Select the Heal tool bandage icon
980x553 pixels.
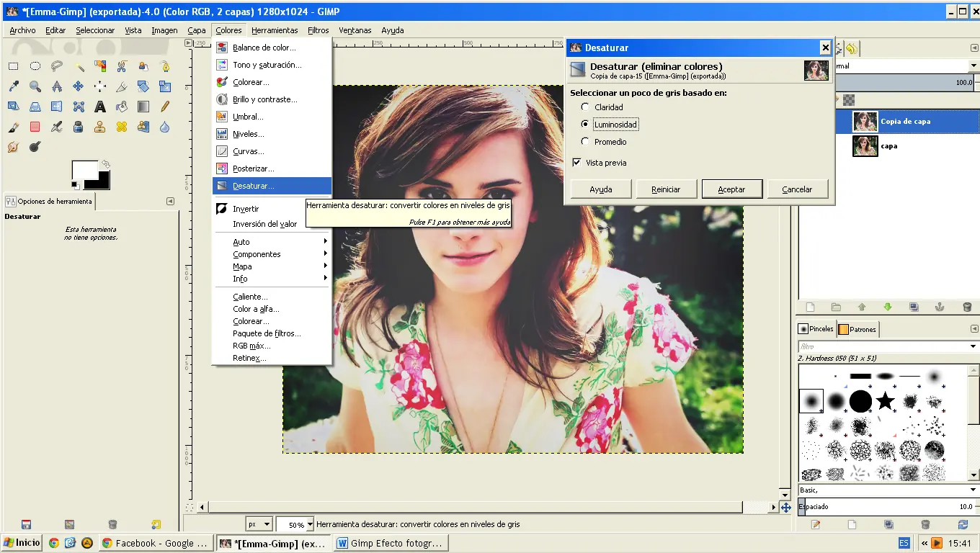[122, 127]
